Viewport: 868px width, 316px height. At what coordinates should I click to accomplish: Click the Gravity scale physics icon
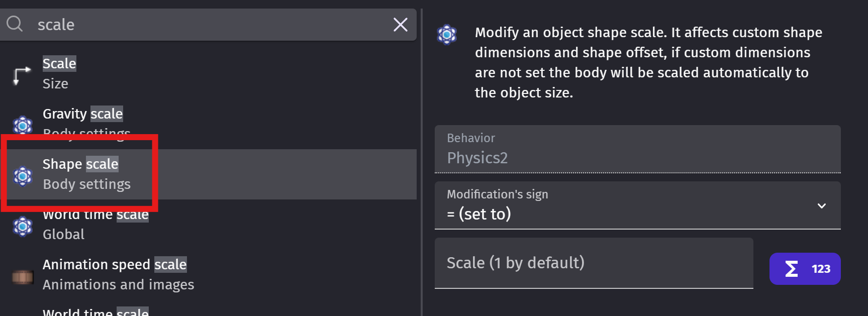[23, 125]
